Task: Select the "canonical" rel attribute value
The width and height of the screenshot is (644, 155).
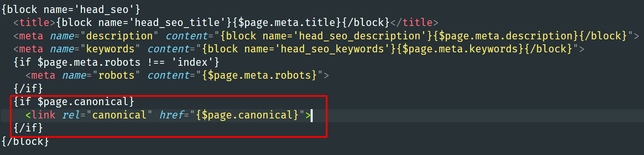Action: (x=119, y=115)
